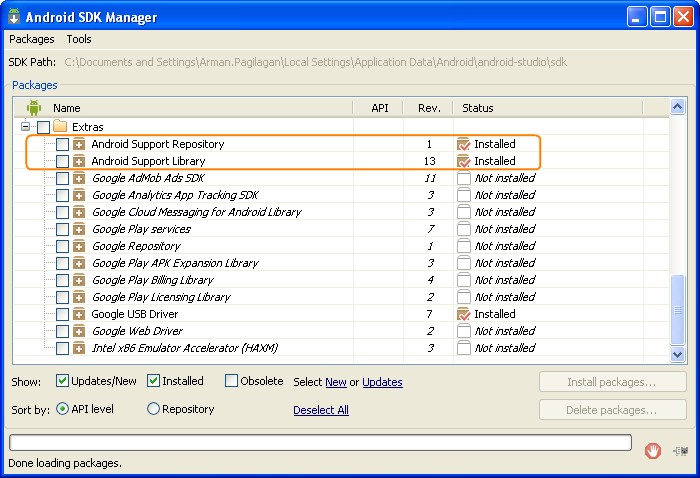Click not-installed status icon of Google Play services
The width and height of the screenshot is (700, 478).
pyautogui.click(x=464, y=229)
